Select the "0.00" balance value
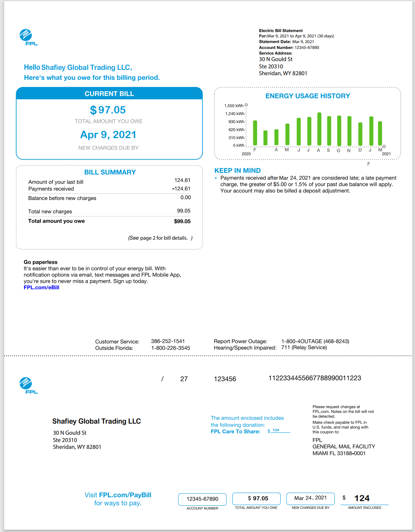This screenshot has width=415, height=532. click(x=186, y=197)
